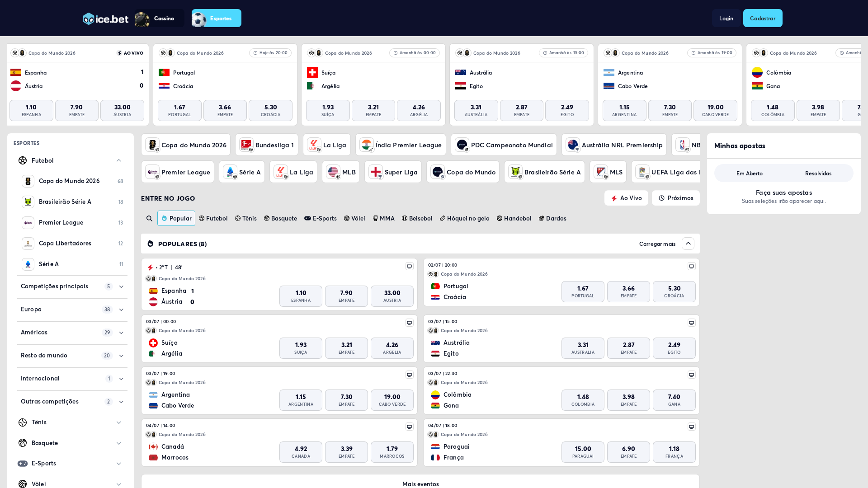The height and width of the screenshot is (488, 868).
Task: Select Espanha 1.10 odds in popular list
Action: [301, 296]
